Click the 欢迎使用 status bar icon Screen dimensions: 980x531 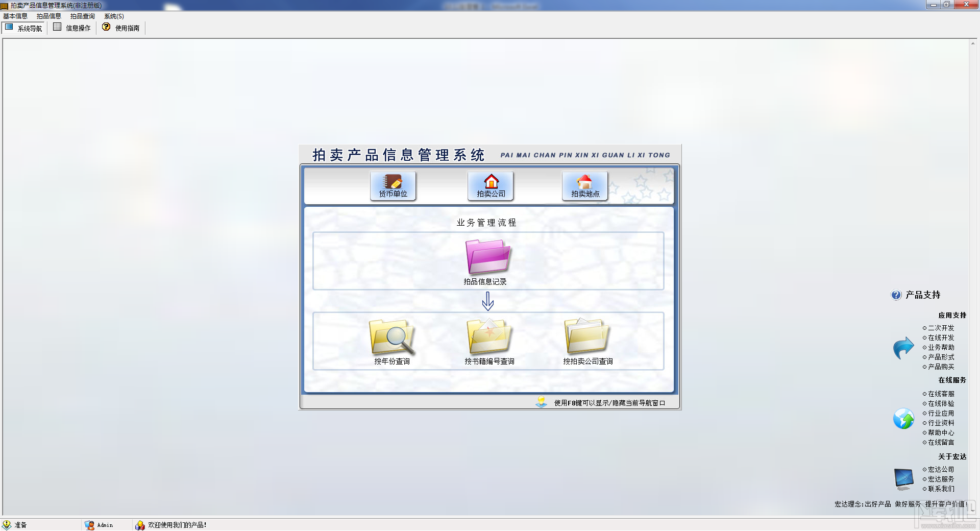tap(140, 525)
